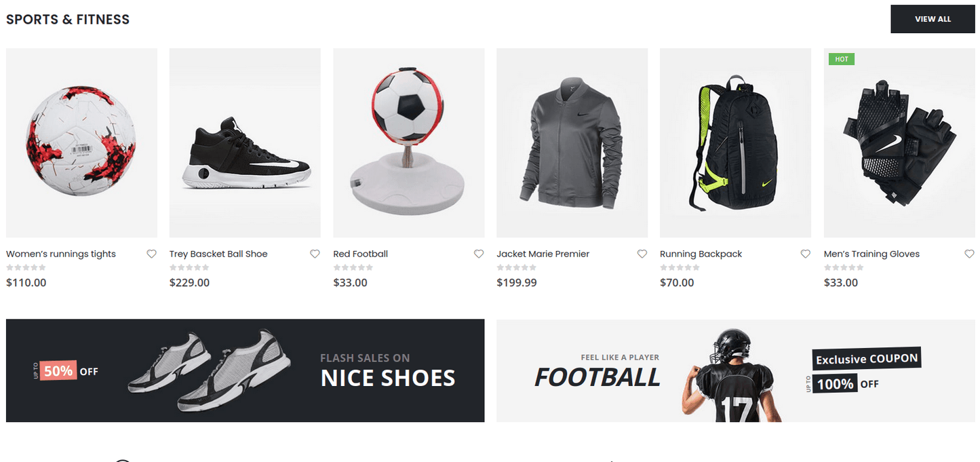The image size is (980, 462).
Task: Click the 50% off badge on banner
Action: coord(58,370)
